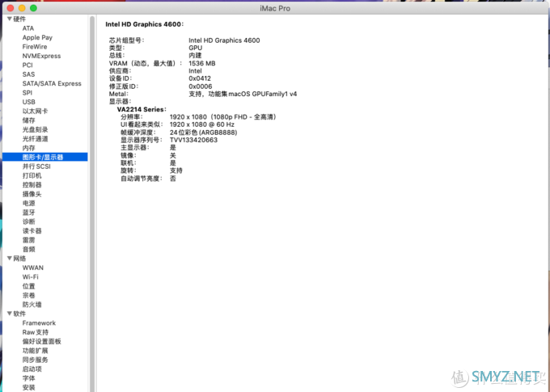Viewport: 550px width, 392px height.
Task: Open the 同步服务 entry
Action: 35,360
